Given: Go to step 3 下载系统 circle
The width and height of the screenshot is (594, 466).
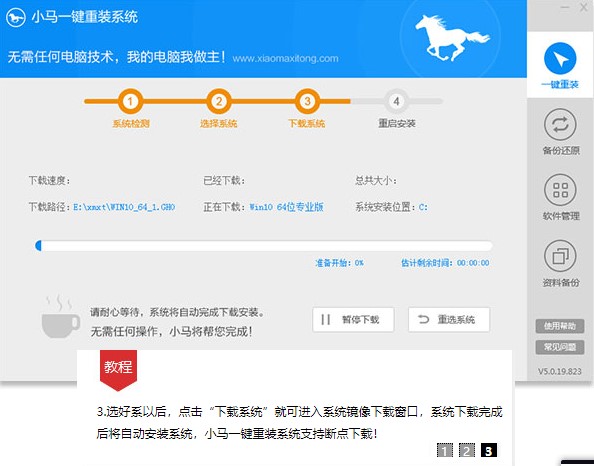Looking at the screenshot, I should tap(307, 101).
